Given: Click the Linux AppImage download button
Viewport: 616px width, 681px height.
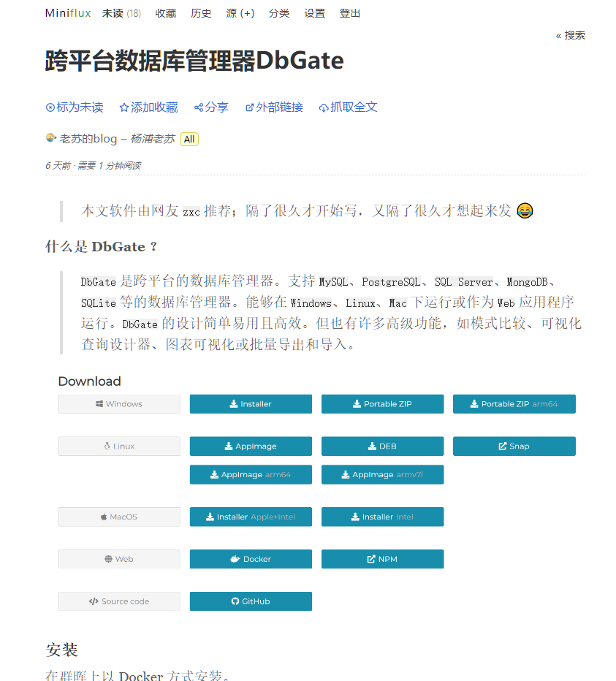Looking at the screenshot, I should (251, 446).
